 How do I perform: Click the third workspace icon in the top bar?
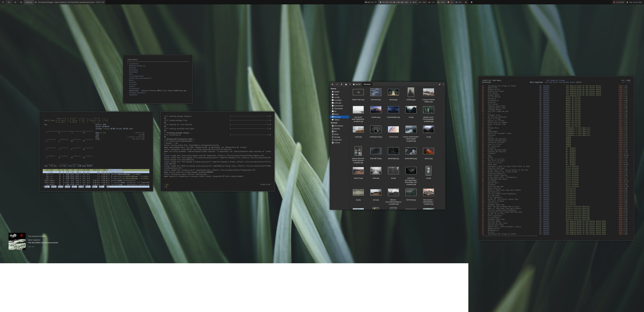[15, 2]
